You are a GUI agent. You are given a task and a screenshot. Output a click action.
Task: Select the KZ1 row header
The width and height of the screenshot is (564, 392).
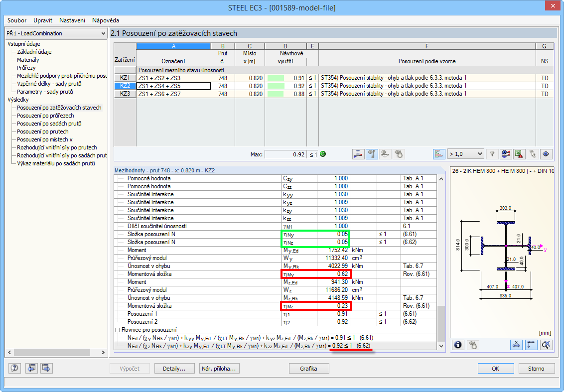[125, 78]
